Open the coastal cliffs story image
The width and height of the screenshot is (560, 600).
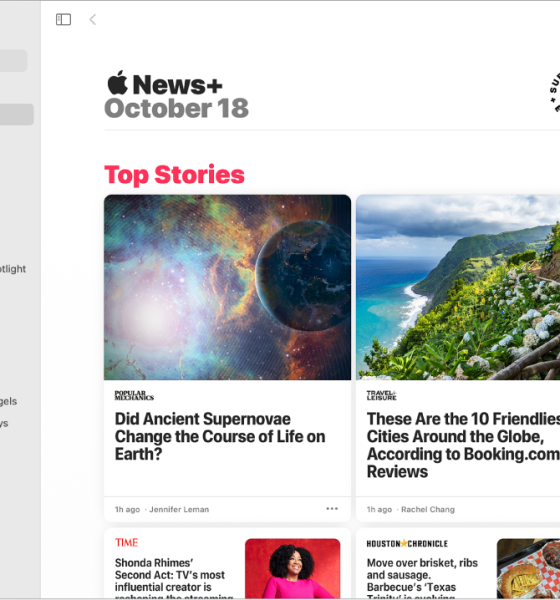click(458, 287)
